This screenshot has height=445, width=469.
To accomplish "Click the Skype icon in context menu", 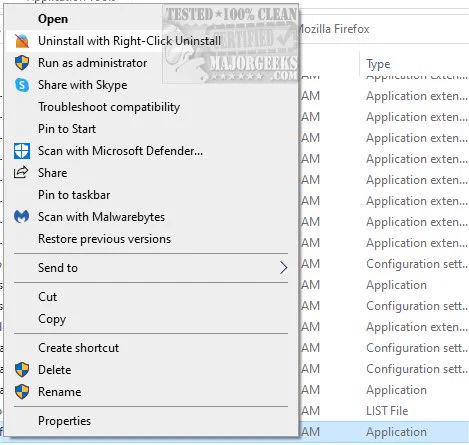I will (x=22, y=85).
